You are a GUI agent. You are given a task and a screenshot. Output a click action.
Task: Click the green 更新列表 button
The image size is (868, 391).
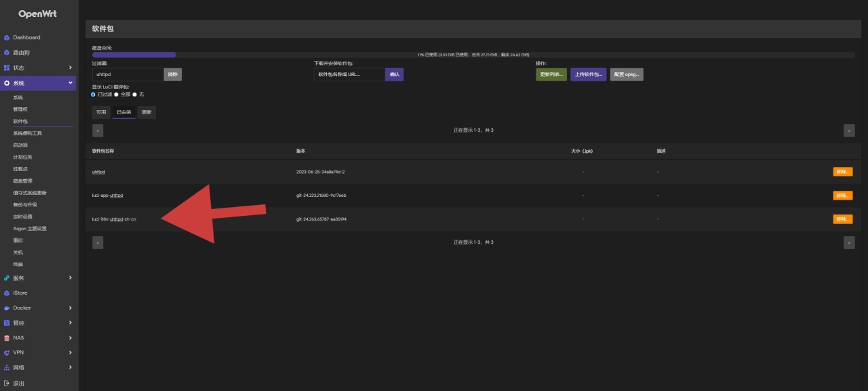pyautogui.click(x=551, y=75)
